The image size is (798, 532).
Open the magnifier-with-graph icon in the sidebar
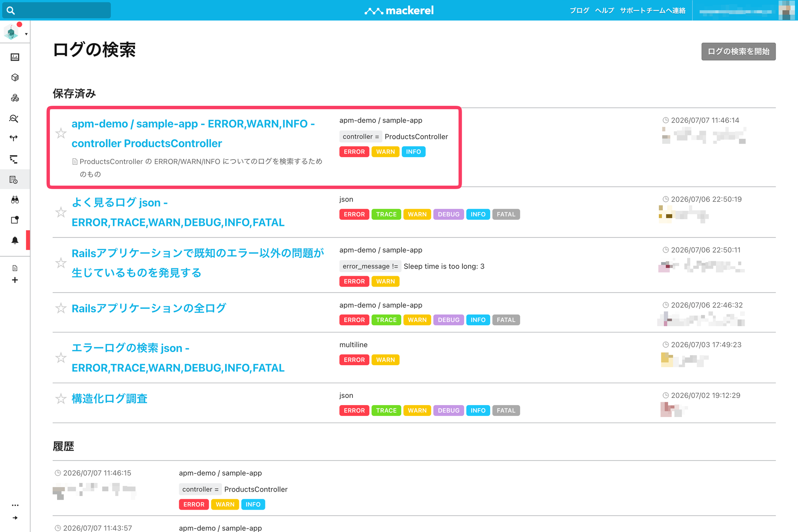pos(14,119)
